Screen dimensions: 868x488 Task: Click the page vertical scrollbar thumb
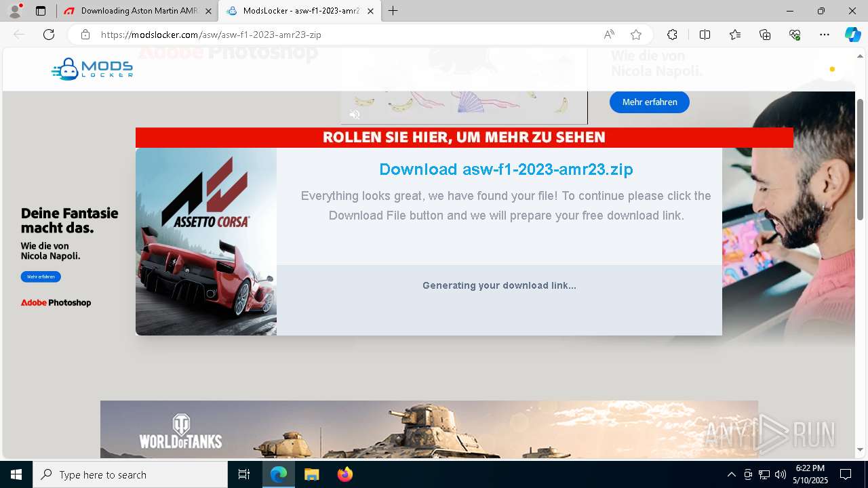(861, 159)
